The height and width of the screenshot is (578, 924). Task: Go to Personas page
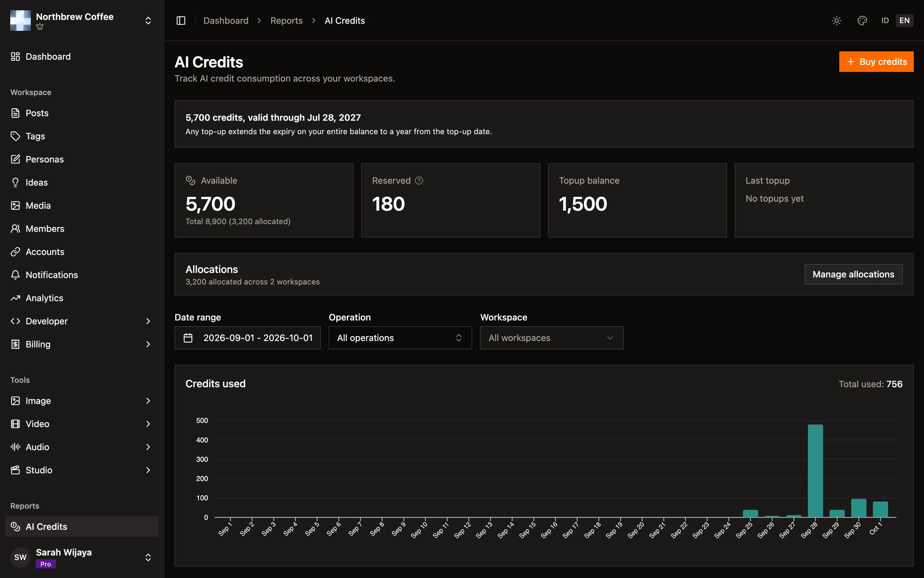click(82, 159)
